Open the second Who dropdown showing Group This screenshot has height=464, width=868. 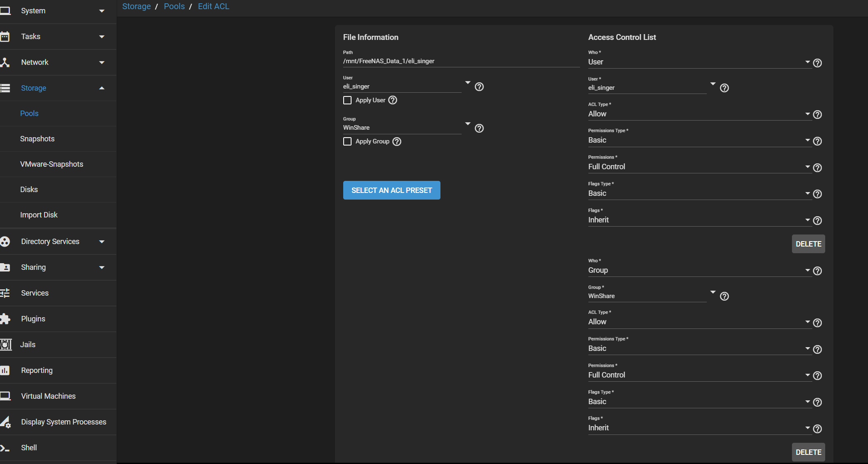699,270
